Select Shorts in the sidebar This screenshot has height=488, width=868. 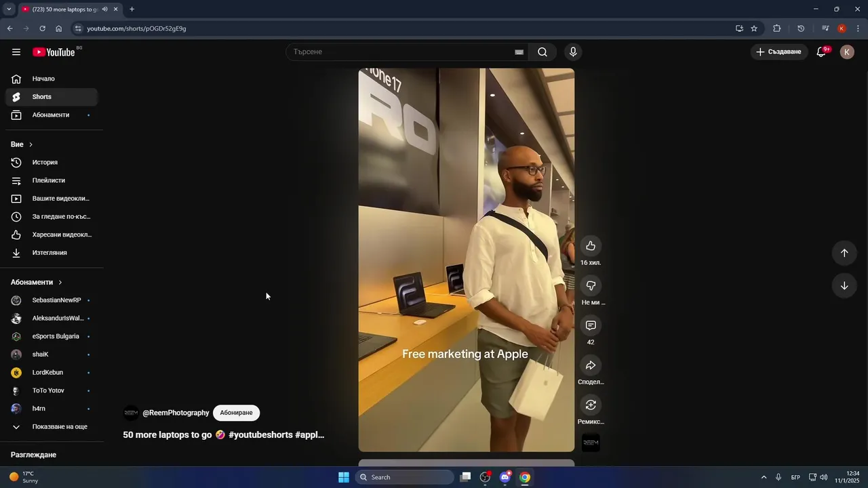click(x=52, y=97)
